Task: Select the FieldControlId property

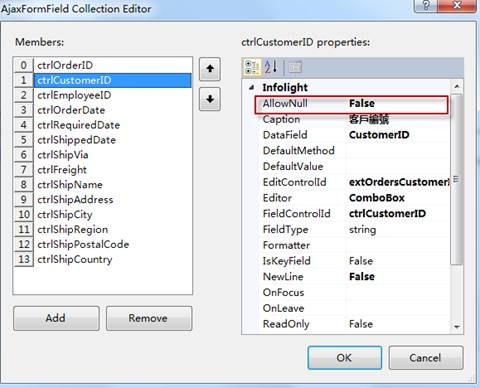Action: [x=297, y=214]
